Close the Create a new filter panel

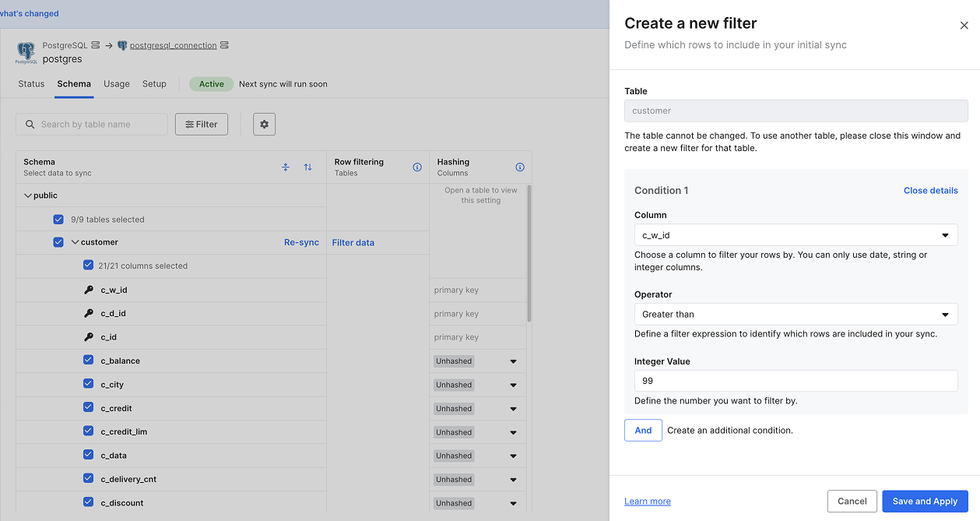coord(964,26)
